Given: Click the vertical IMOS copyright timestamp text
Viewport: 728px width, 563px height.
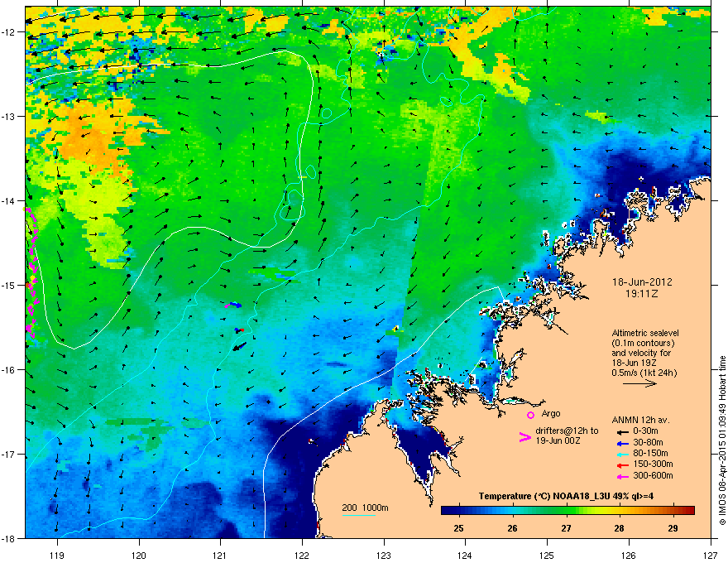Looking at the screenshot, I should [x=722, y=440].
